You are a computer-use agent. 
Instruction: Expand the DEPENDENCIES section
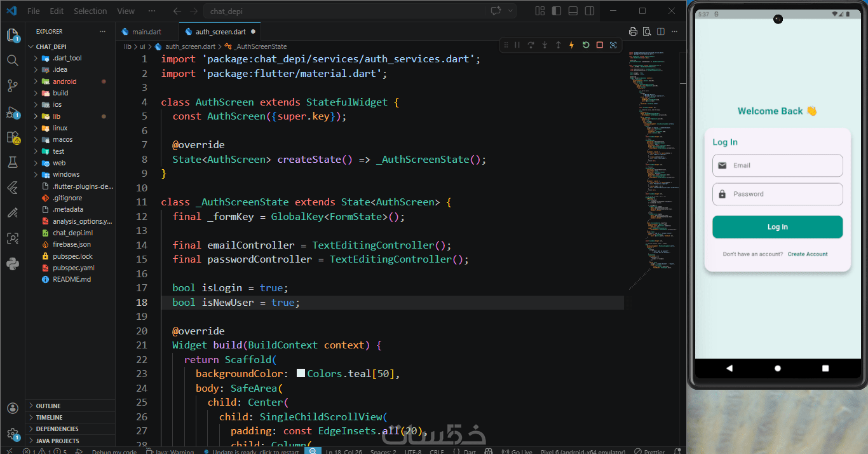click(x=71, y=429)
